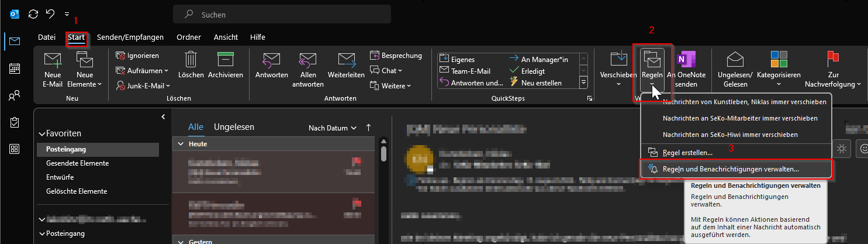Click the Neue E-Mail envelope icon
The image size is (868, 244).
(x=53, y=60)
